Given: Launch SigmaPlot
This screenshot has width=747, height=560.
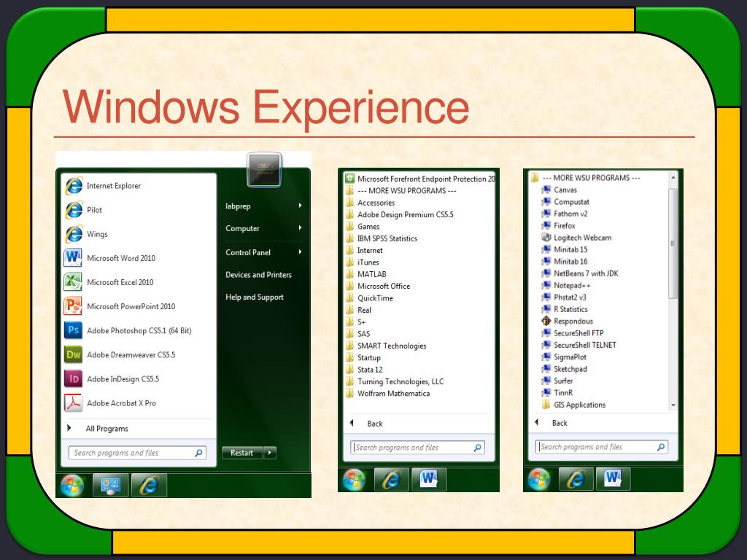Looking at the screenshot, I should 564,357.
